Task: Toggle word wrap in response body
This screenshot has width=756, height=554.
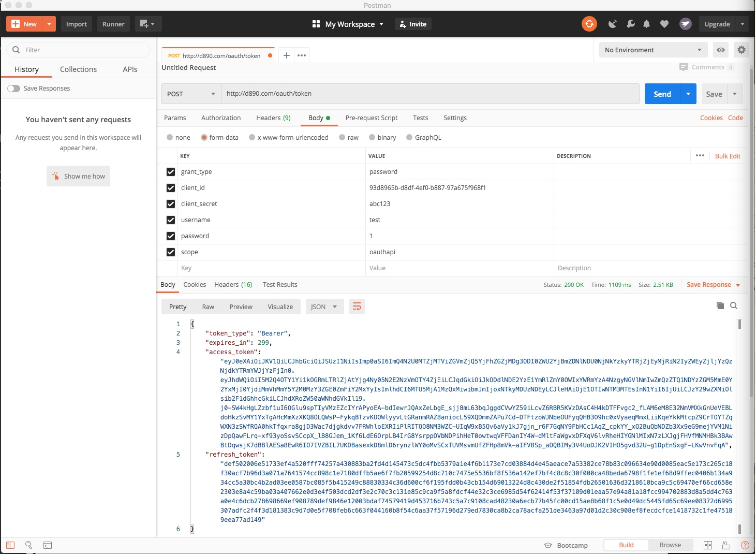Action: click(357, 307)
